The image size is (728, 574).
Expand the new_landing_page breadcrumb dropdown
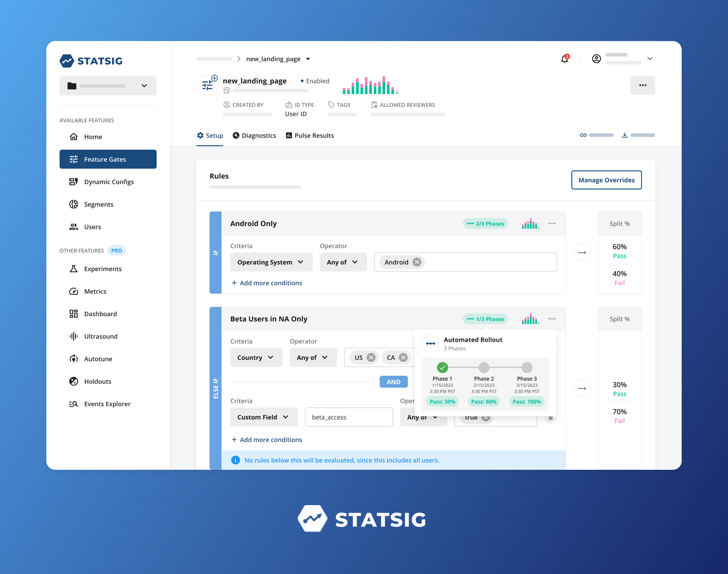coord(308,59)
